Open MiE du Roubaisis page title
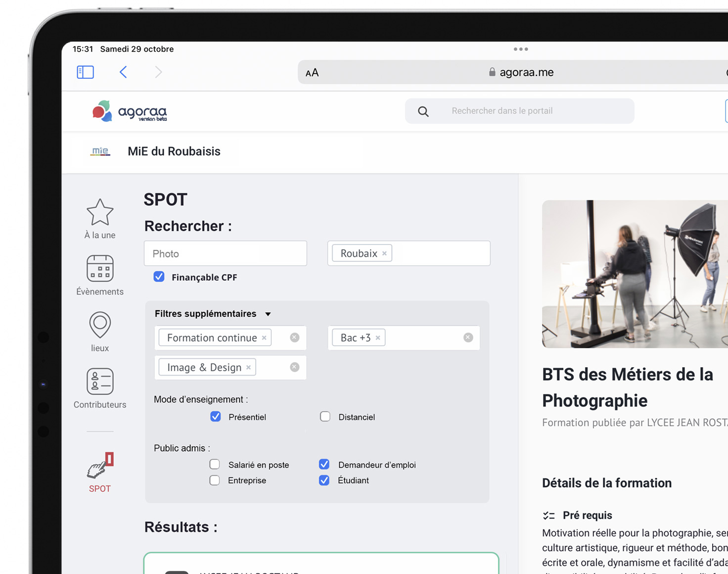Screen dimensions: 728x574 point(174,151)
